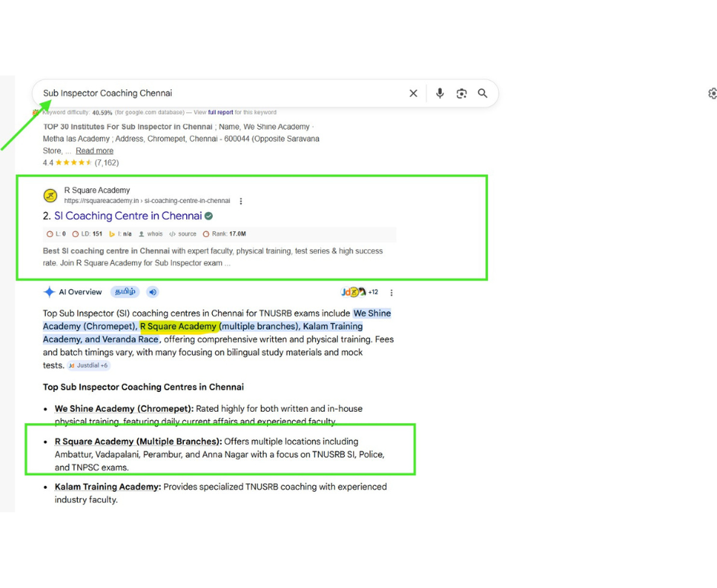The width and height of the screenshot is (717, 588).
Task: Click the 'Keyword difficulty: 40.59%' text
Action: coord(77,112)
